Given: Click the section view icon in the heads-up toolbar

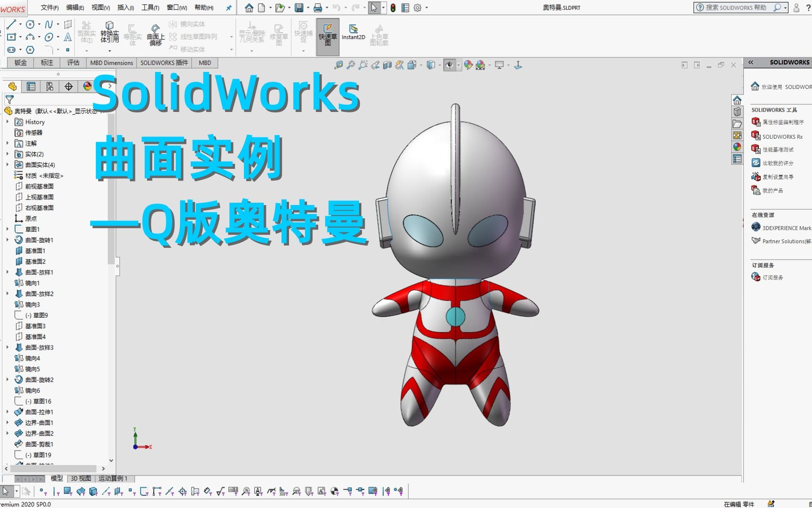Looking at the screenshot, I should [387, 64].
